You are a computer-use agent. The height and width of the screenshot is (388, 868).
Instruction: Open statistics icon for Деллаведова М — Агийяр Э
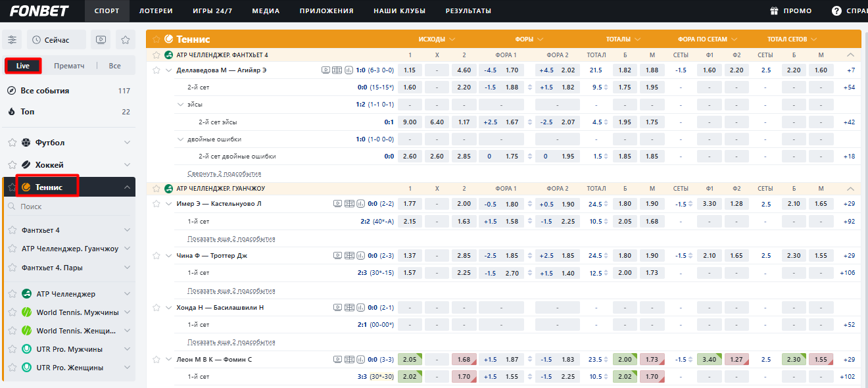click(348, 70)
